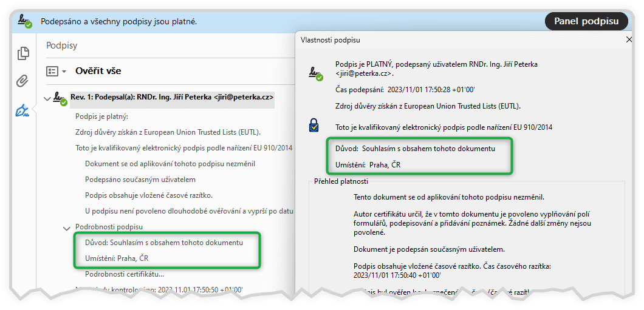
Task: Click Ověřit vše to verify all signatures
Action: click(98, 71)
